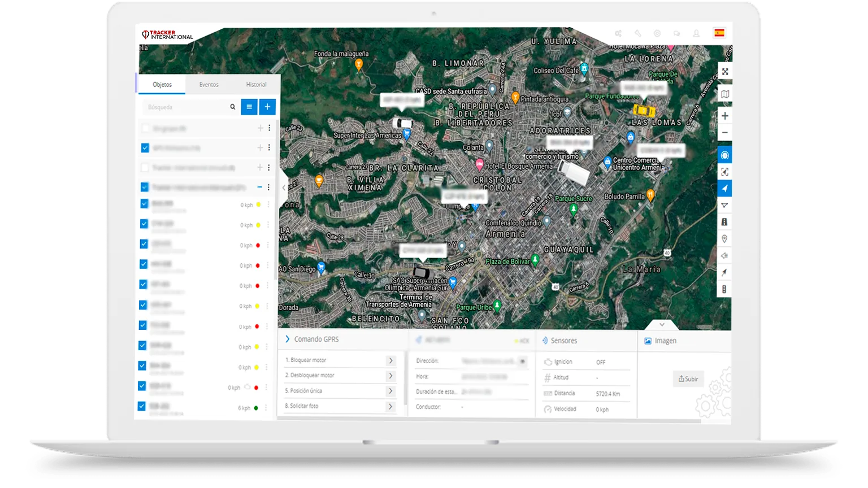This screenshot has height=488, width=868.
Task: Select the downward triangle tool icon
Action: (x=724, y=206)
